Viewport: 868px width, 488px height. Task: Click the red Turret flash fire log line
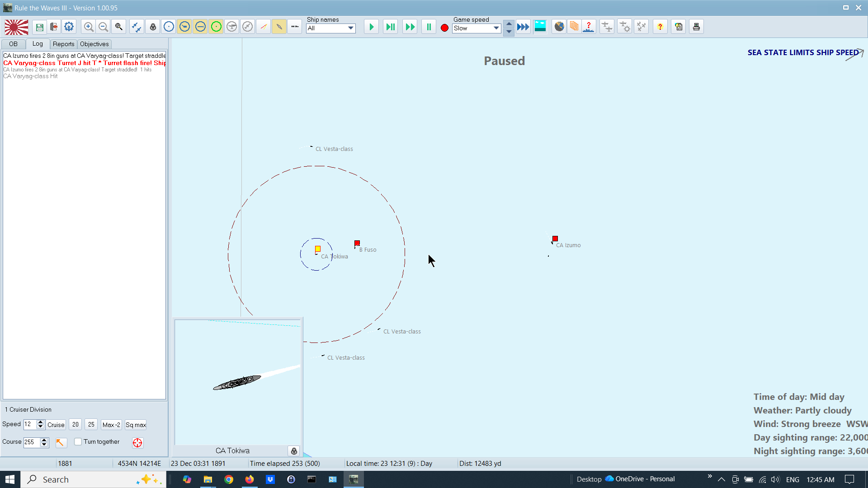pos(85,63)
